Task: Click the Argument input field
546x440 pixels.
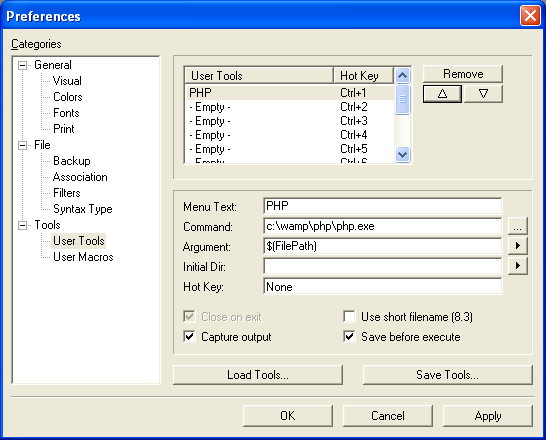Action: click(x=383, y=246)
